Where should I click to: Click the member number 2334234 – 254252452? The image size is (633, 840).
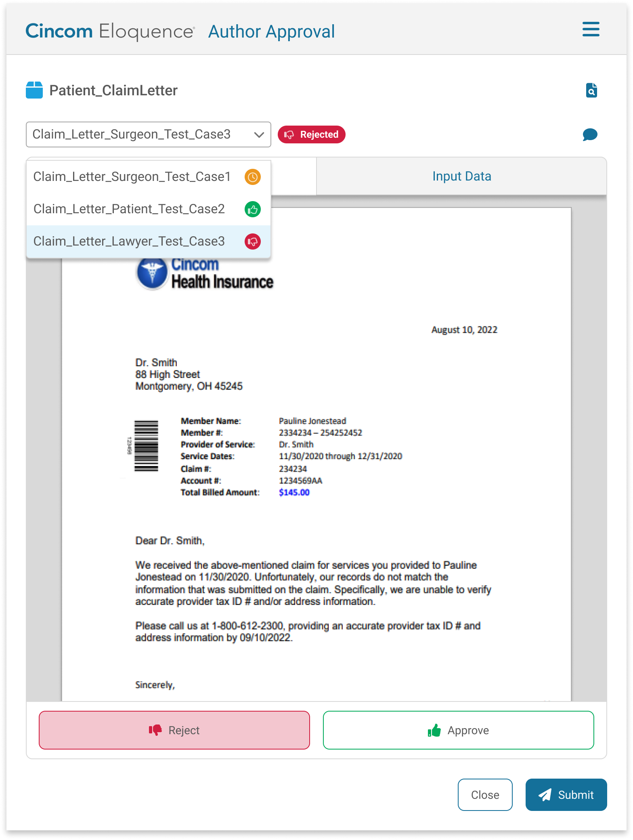(x=321, y=433)
